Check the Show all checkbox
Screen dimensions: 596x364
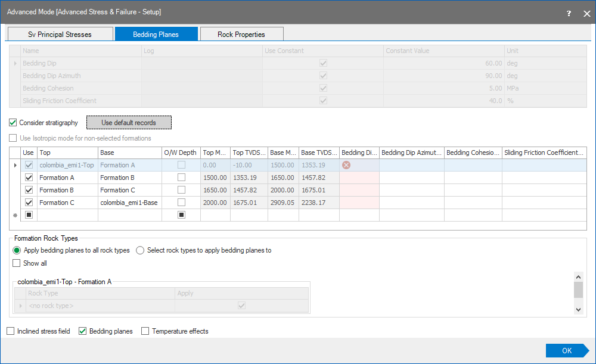(x=17, y=263)
